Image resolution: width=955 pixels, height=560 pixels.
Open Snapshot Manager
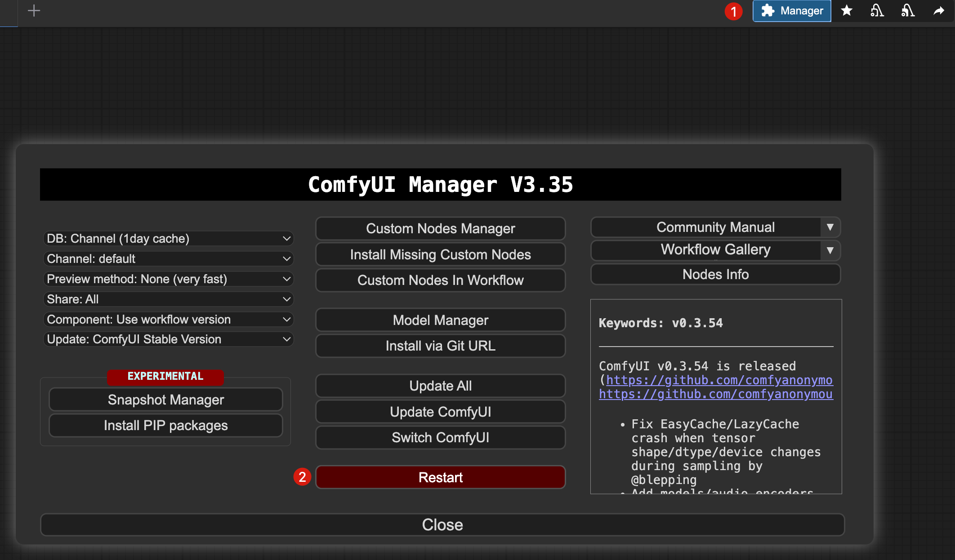[x=165, y=400]
